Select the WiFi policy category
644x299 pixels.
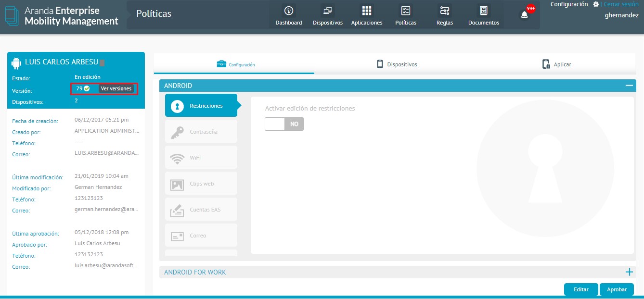tap(201, 158)
